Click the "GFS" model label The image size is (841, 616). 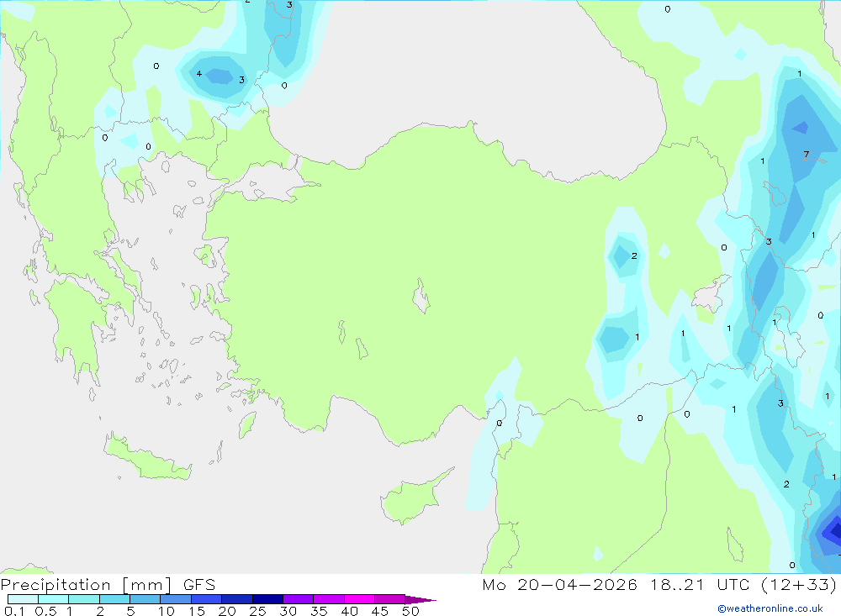(199, 584)
